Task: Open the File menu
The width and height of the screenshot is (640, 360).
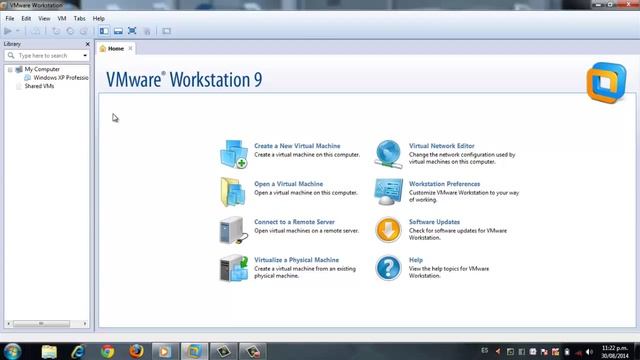Action: point(10,18)
